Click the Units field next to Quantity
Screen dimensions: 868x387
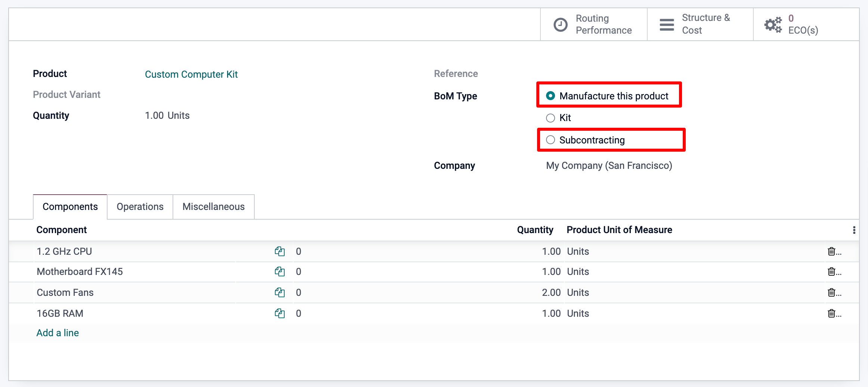pos(179,115)
